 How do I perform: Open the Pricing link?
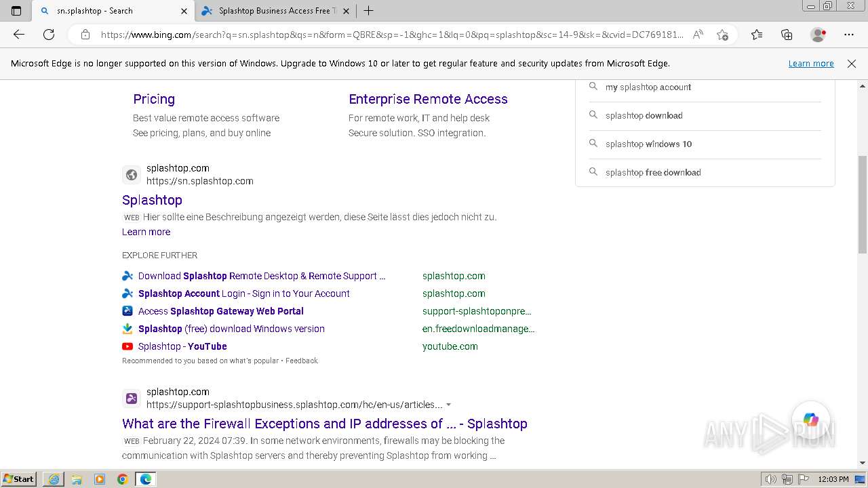pyautogui.click(x=154, y=99)
